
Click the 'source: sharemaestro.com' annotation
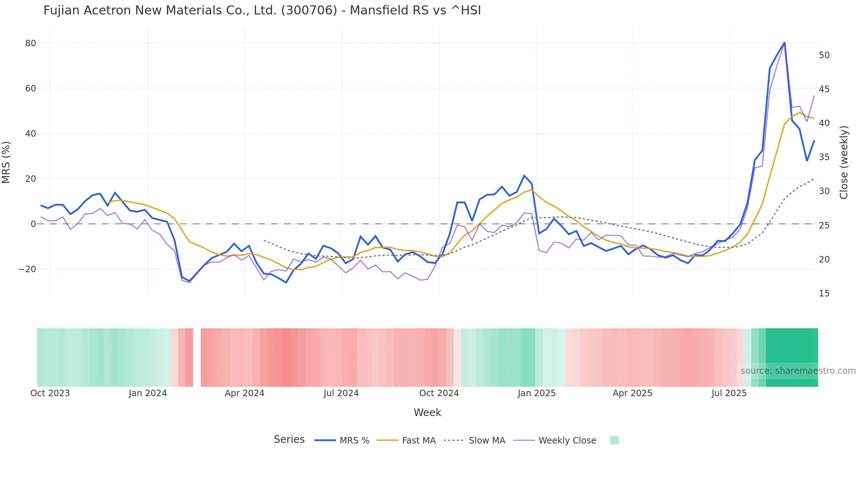798,371
